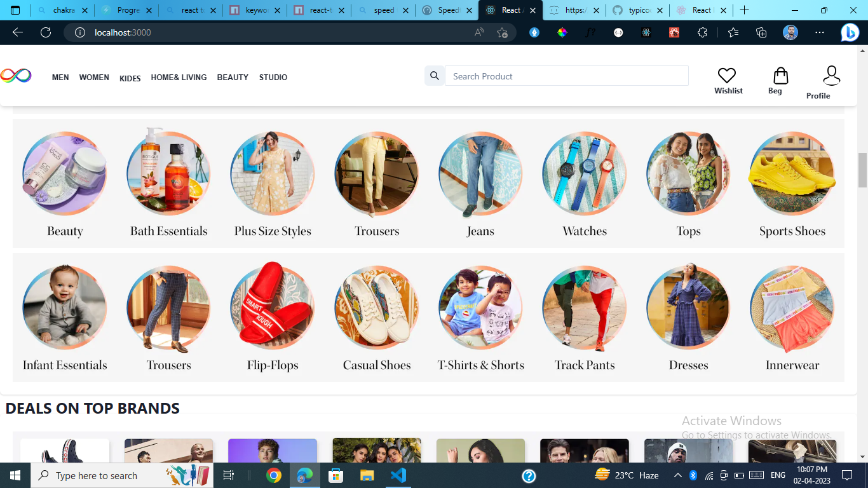Screen dimensions: 868x488
Task: Open the BEAUTY menu
Action: click(x=233, y=78)
